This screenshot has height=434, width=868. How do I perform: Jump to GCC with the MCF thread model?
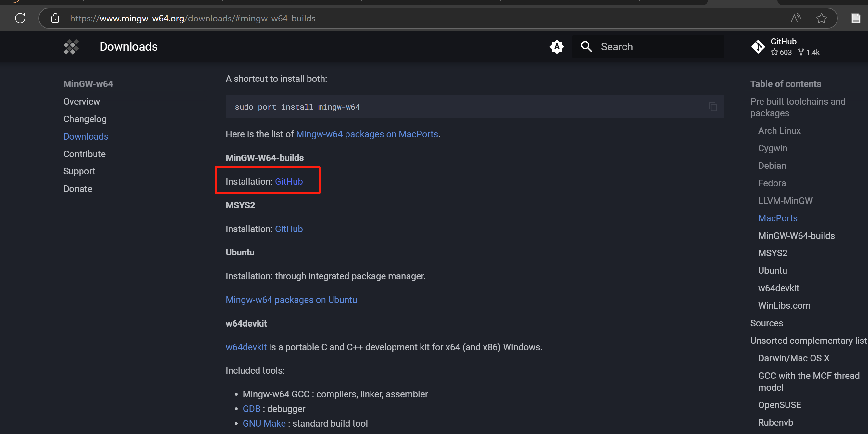(809, 381)
